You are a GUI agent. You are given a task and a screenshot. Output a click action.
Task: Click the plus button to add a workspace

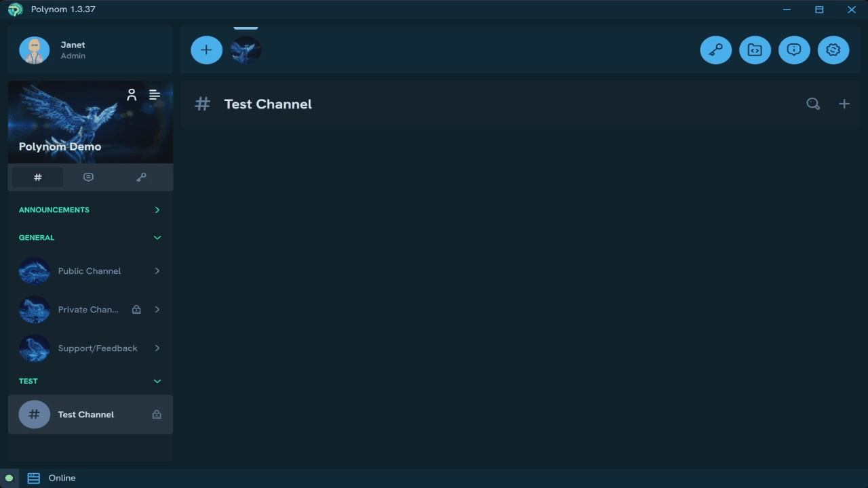coord(206,49)
